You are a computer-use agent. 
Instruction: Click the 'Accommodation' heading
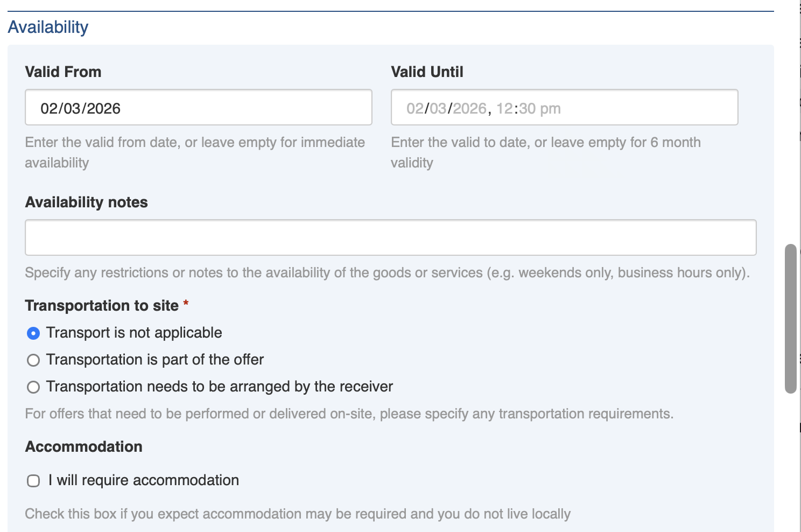83,447
